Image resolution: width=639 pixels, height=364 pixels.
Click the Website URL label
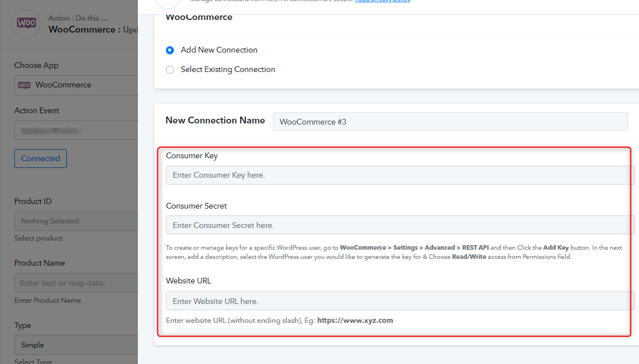[189, 281]
